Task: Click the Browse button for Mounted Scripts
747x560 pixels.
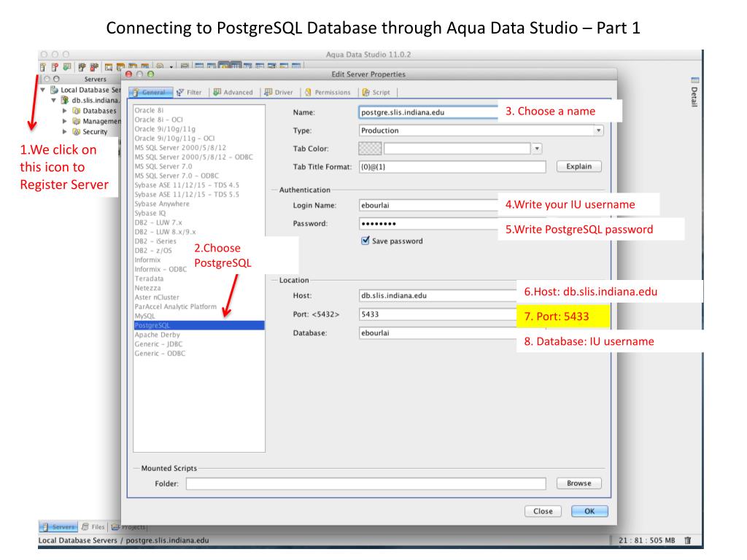Action: (578, 483)
